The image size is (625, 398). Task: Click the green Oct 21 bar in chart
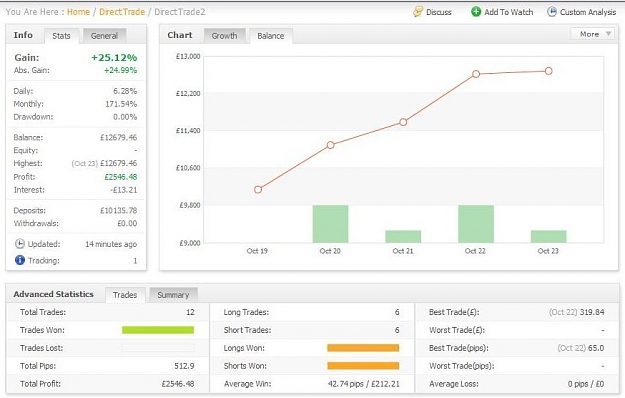pos(403,237)
